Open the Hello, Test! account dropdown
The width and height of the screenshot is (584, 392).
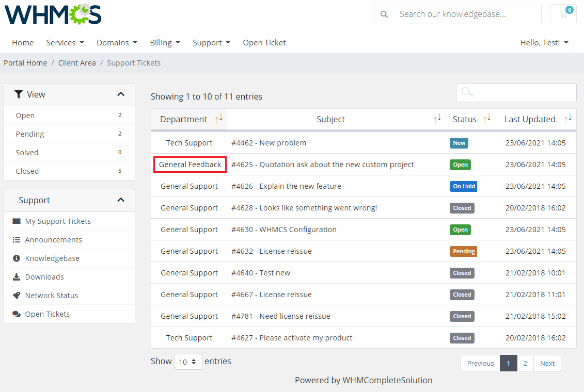pos(544,43)
